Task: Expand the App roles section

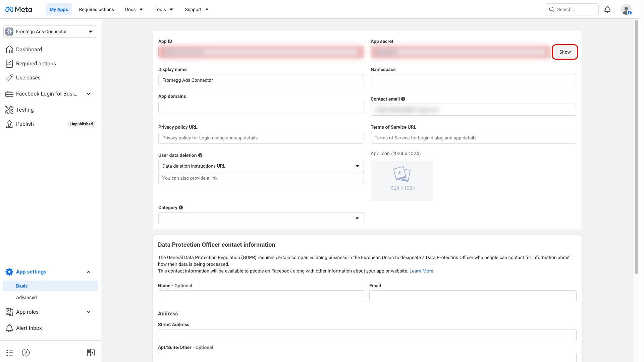Action: point(89,312)
